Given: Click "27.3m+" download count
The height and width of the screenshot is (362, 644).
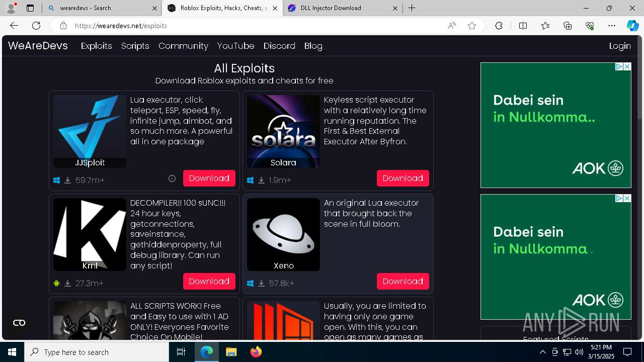Looking at the screenshot, I should (90, 283).
